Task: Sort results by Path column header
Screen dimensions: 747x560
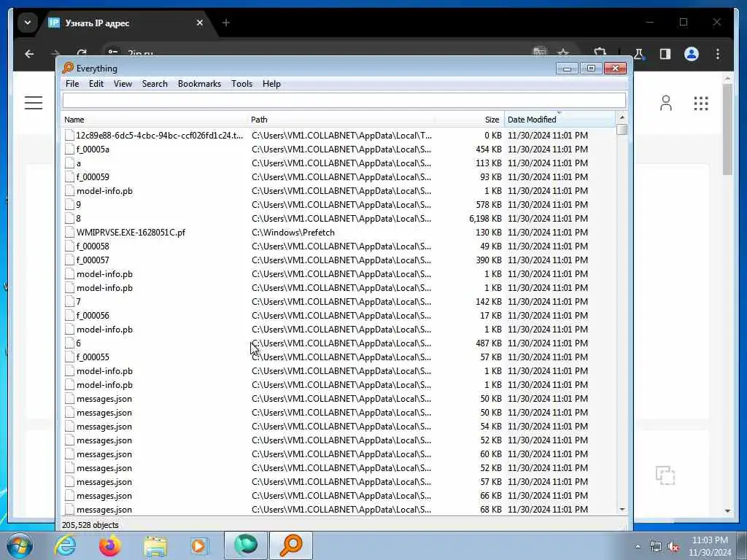Action: point(341,120)
